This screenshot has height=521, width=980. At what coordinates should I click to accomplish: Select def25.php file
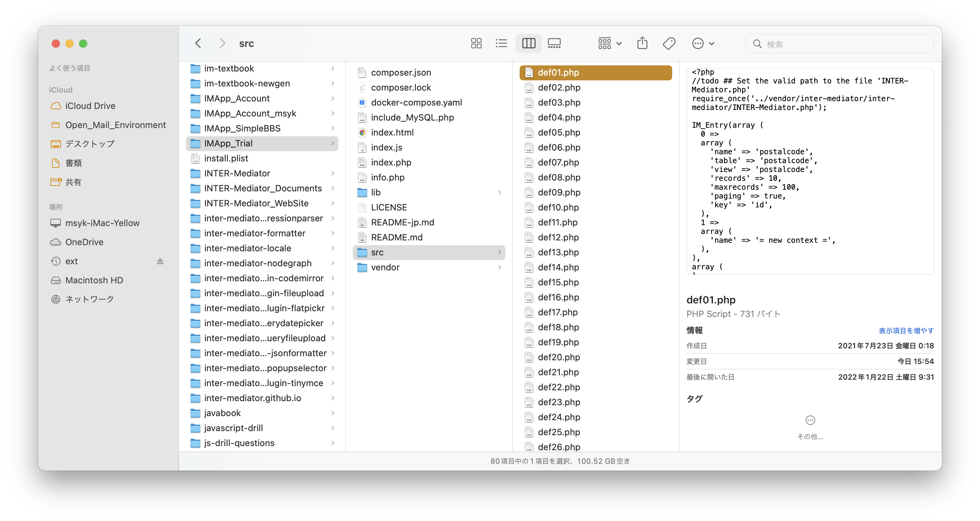pyautogui.click(x=595, y=432)
